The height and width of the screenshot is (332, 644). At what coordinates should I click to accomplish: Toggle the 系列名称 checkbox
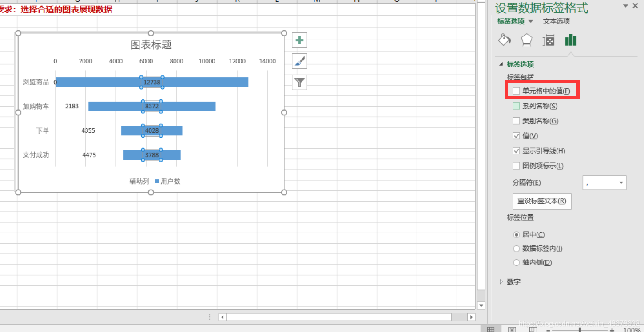[x=516, y=106]
